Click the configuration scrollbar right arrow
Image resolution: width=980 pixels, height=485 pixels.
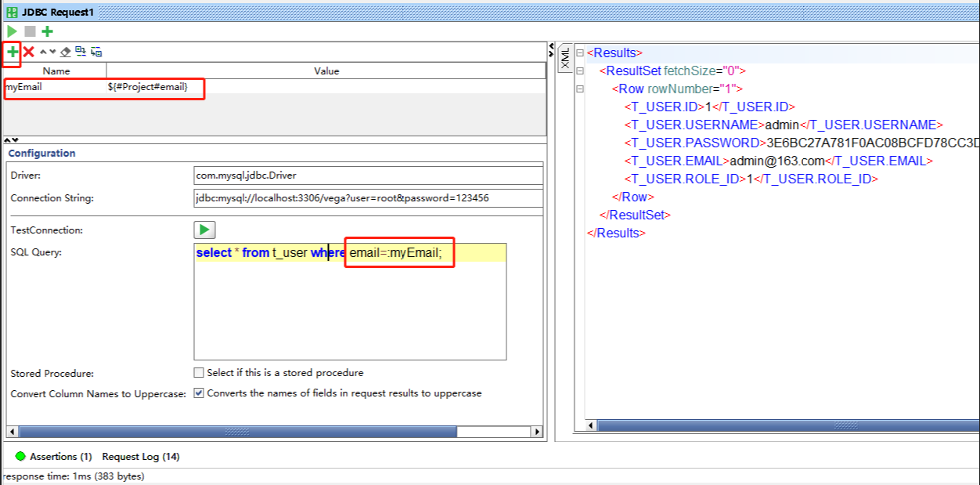coord(537,432)
